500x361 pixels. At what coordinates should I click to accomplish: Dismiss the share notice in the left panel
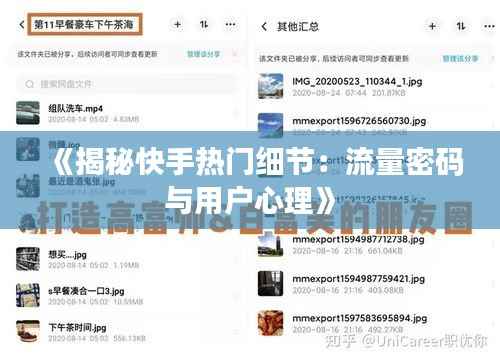pyautogui.click(x=235, y=54)
